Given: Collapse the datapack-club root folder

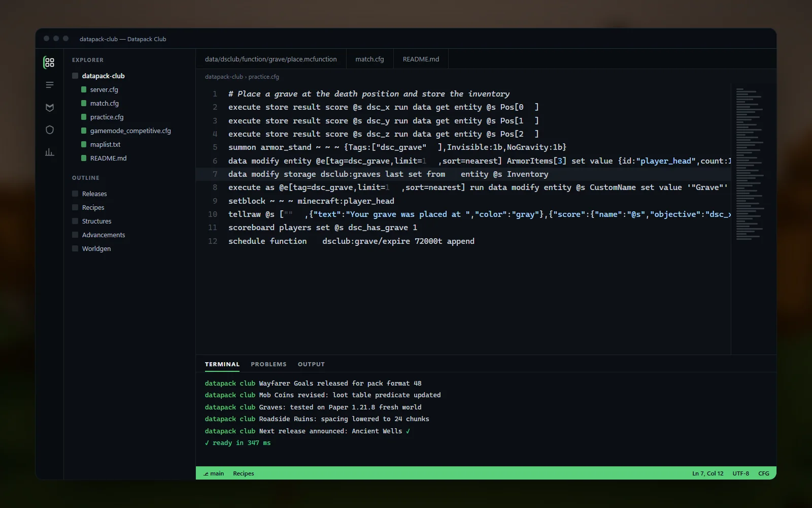Looking at the screenshot, I should (x=104, y=76).
